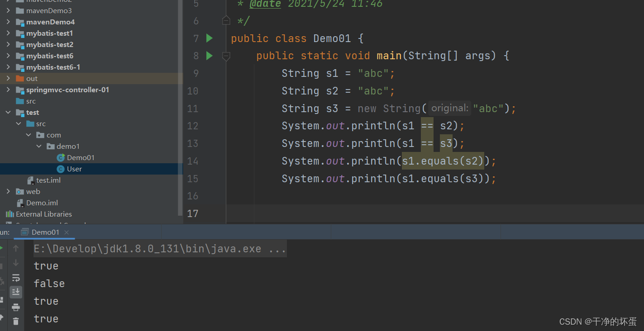Click the top-level src folder icon
Viewport: 644px width, 331px height.
[20, 101]
